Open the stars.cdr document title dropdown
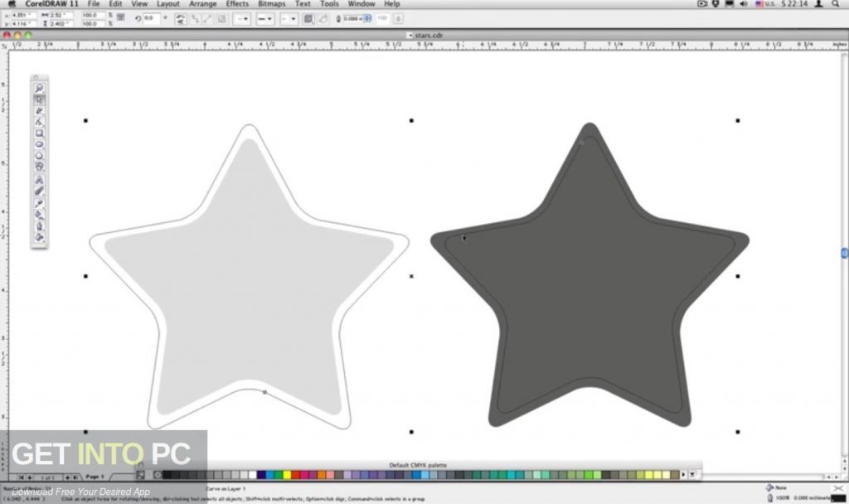 point(410,35)
